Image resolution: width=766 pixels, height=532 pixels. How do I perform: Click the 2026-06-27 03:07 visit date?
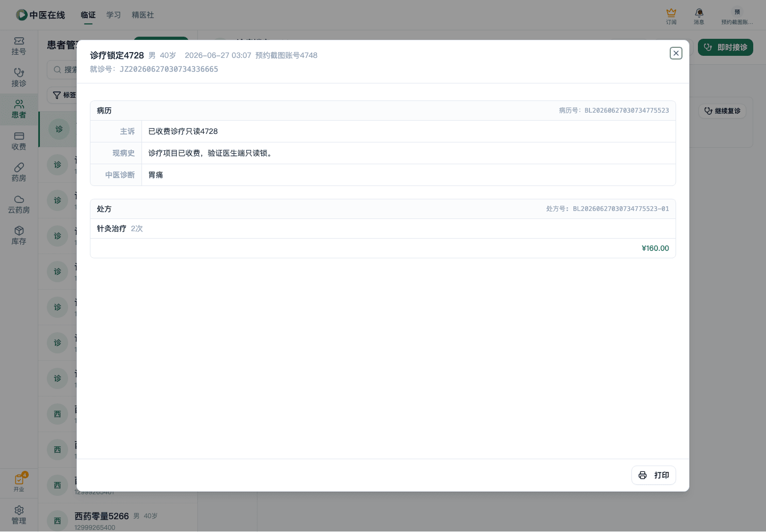218,55
